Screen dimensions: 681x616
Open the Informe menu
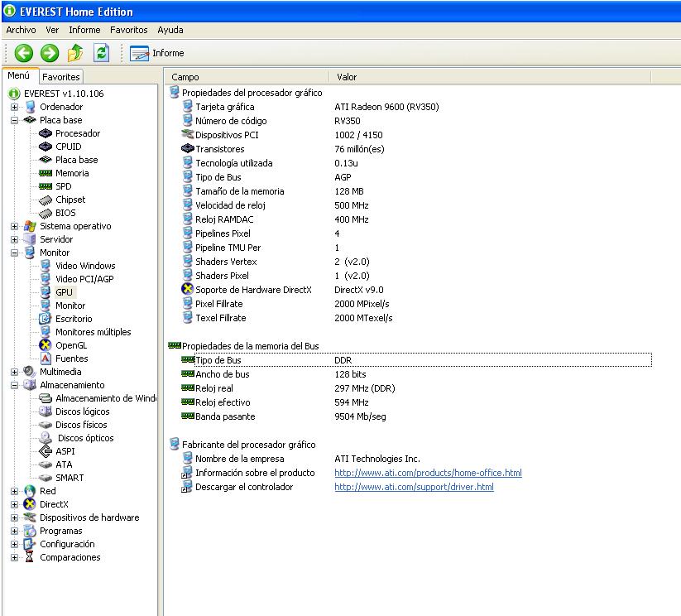pyautogui.click(x=84, y=30)
